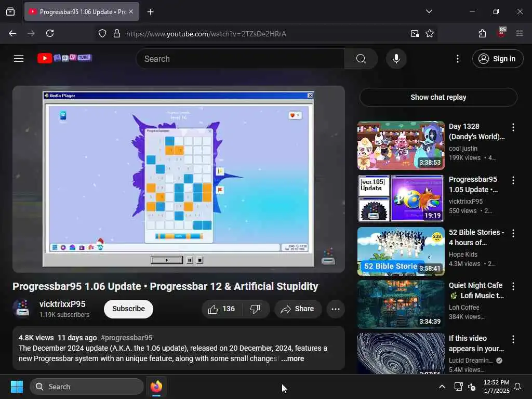Open picture-in-picture icon in the address bar
The width and height of the screenshot is (532, 399).
[x=415, y=34]
